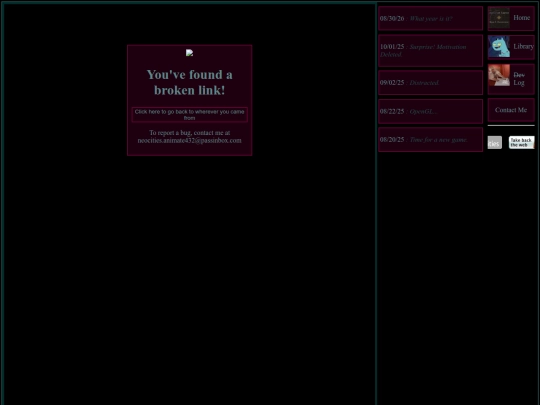The width and height of the screenshot is (540, 405).
Task: Click the Library blue creature icon
Action: point(499,46)
